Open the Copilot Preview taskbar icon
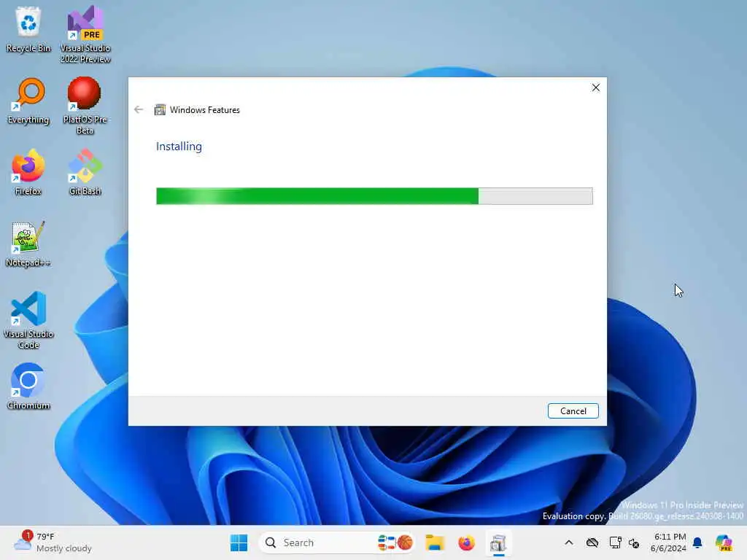Viewport: 747px width, 560px height. [x=724, y=542]
